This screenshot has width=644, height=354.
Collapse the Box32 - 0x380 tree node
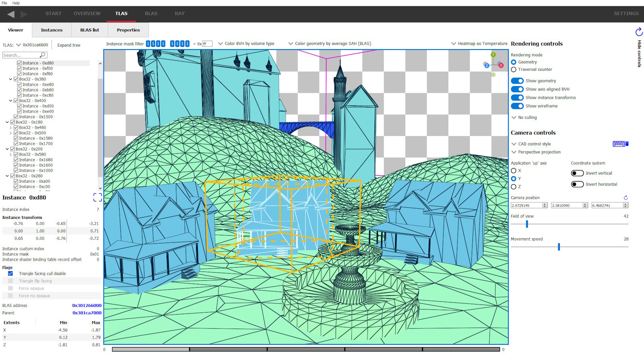point(10,79)
